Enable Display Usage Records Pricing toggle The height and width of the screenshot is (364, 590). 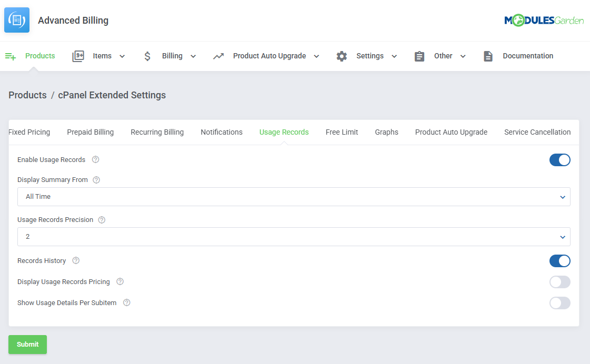[x=559, y=282]
